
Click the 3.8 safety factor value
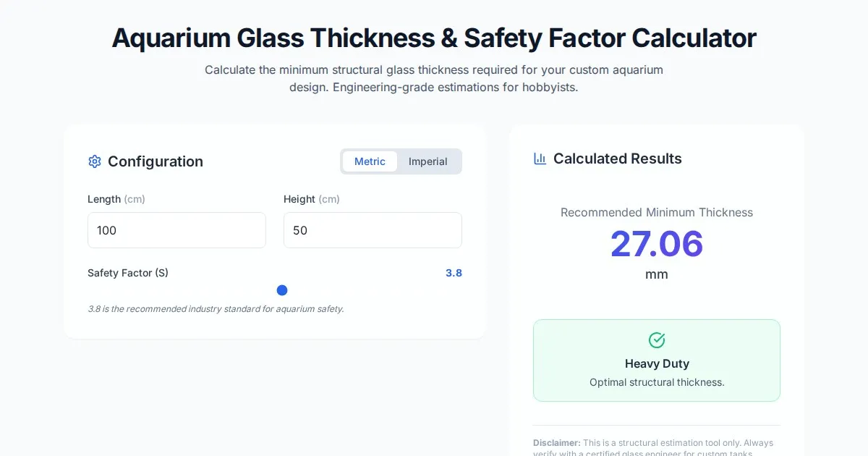coord(454,273)
